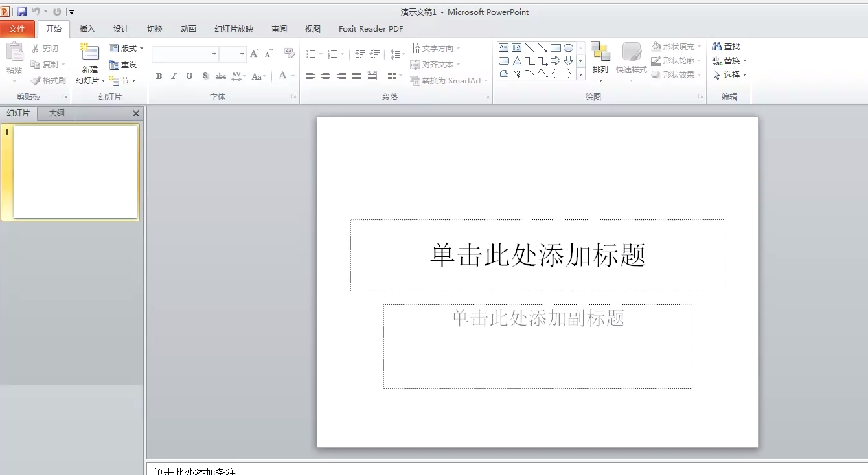Click numbered list icon

click(x=333, y=54)
